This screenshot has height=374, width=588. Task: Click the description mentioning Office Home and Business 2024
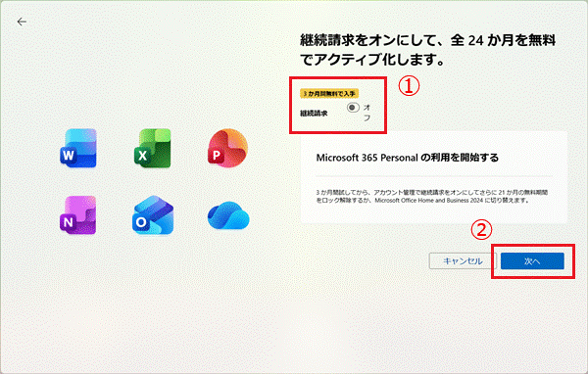point(431,197)
